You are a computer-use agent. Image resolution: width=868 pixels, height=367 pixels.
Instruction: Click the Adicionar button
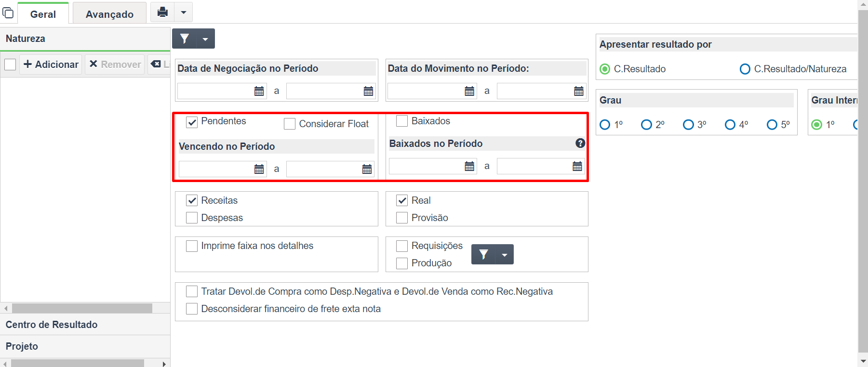[x=51, y=65]
